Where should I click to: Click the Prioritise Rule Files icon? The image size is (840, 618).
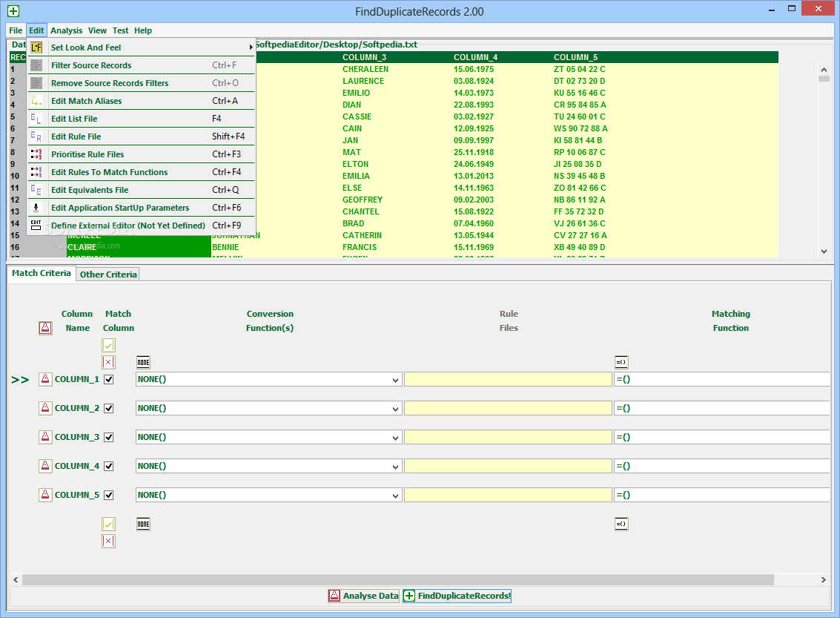click(x=36, y=154)
